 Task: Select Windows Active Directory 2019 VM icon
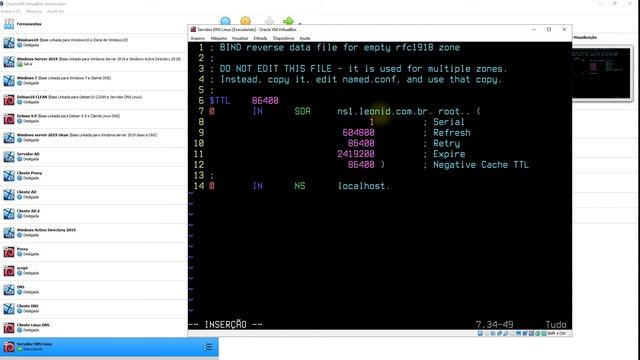[9, 232]
